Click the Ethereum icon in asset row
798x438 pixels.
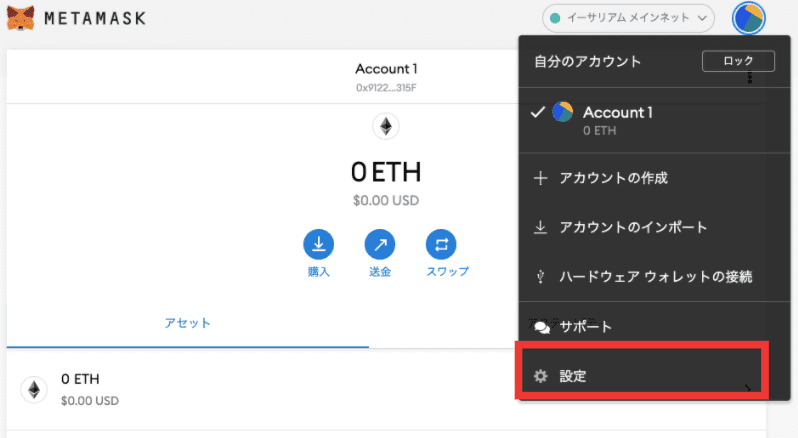34,390
